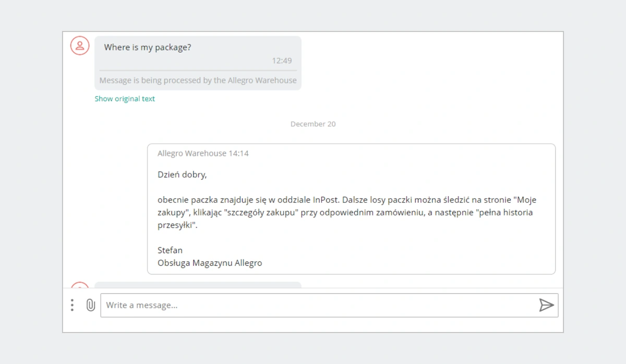Click 'pełna historia przesyłki' text in reply

(x=344, y=219)
